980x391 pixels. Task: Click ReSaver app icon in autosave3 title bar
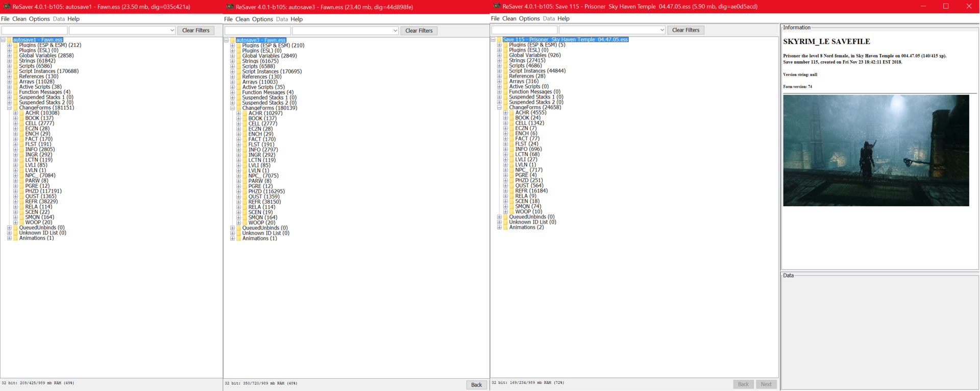(230, 7)
